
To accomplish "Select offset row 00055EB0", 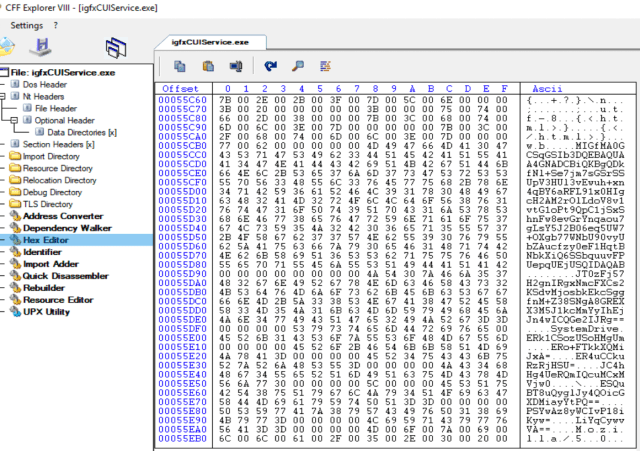I will [x=182, y=439].
